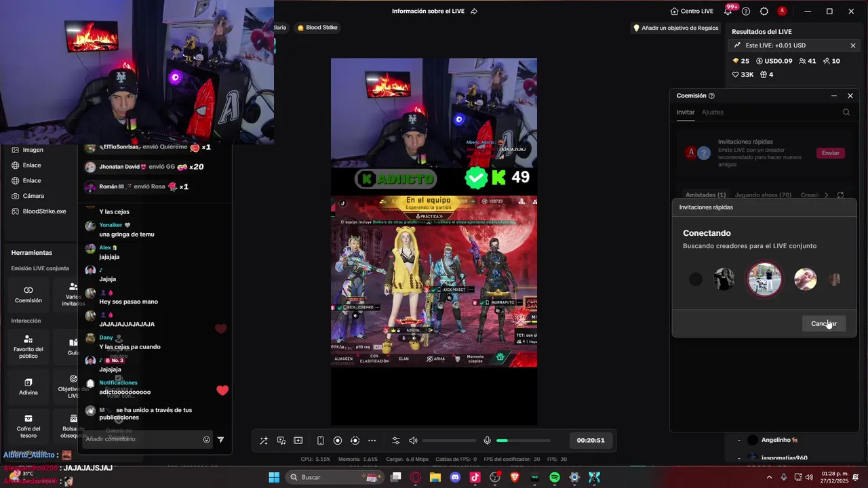Switch to the Invitar tab
This screenshot has height=488, width=868.
tap(686, 112)
